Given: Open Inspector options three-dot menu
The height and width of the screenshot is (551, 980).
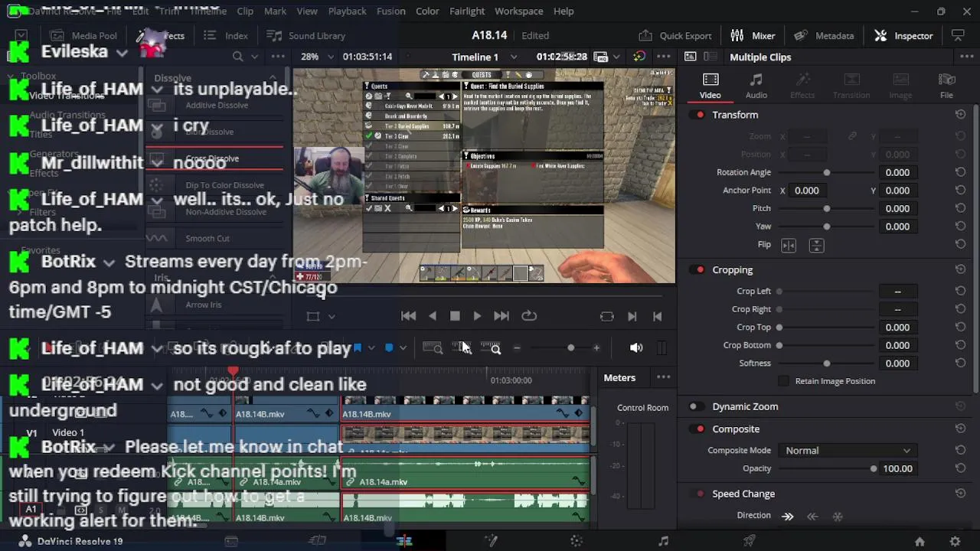Looking at the screenshot, I should (x=965, y=57).
